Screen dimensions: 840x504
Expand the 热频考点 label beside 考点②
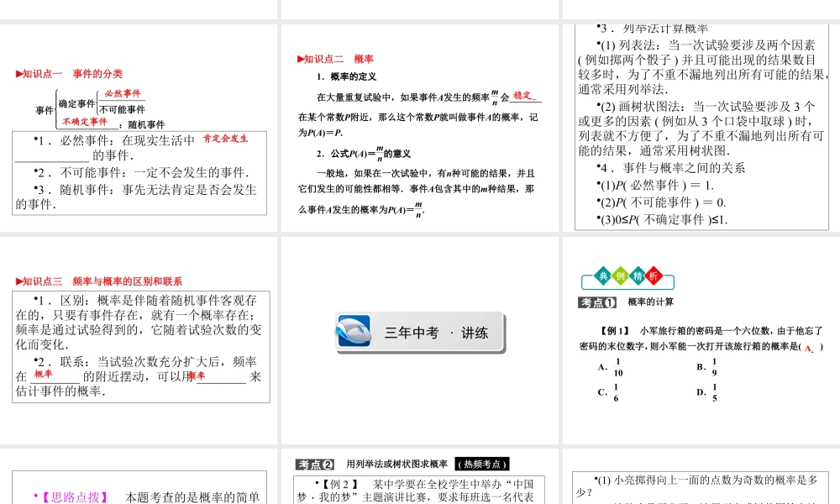tap(481, 465)
